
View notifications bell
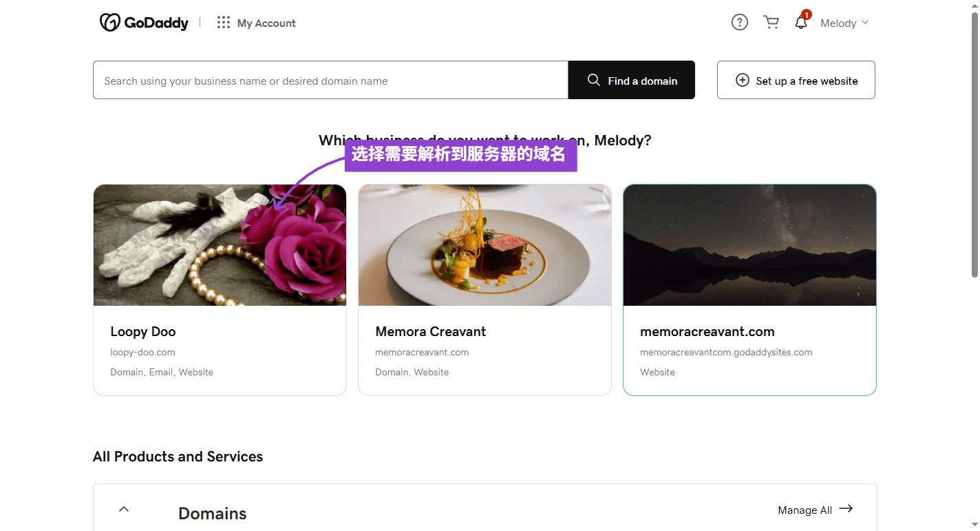[801, 23]
